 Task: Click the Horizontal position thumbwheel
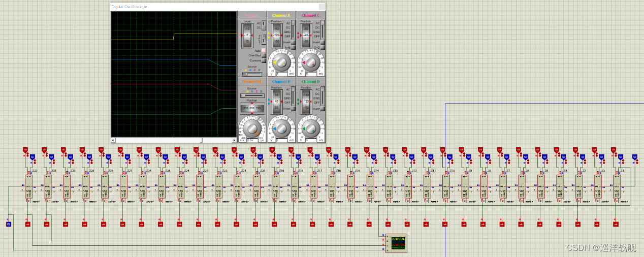[252, 108]
